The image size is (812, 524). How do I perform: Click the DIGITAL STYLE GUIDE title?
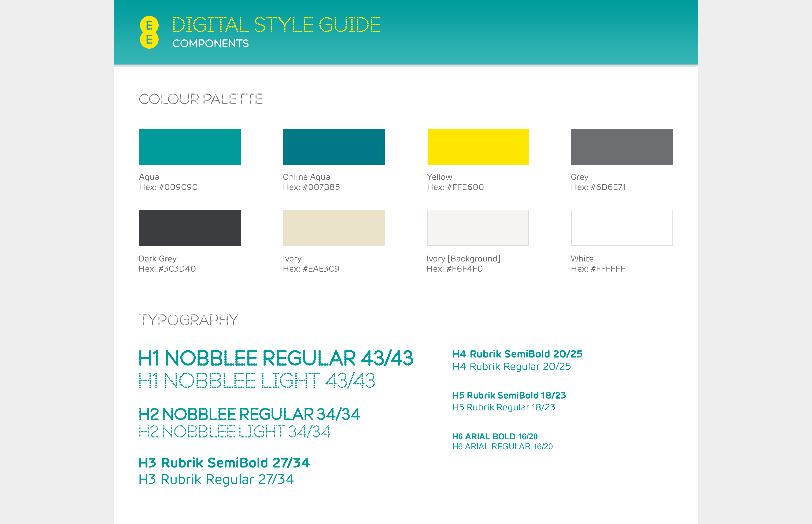click(276, 25)
